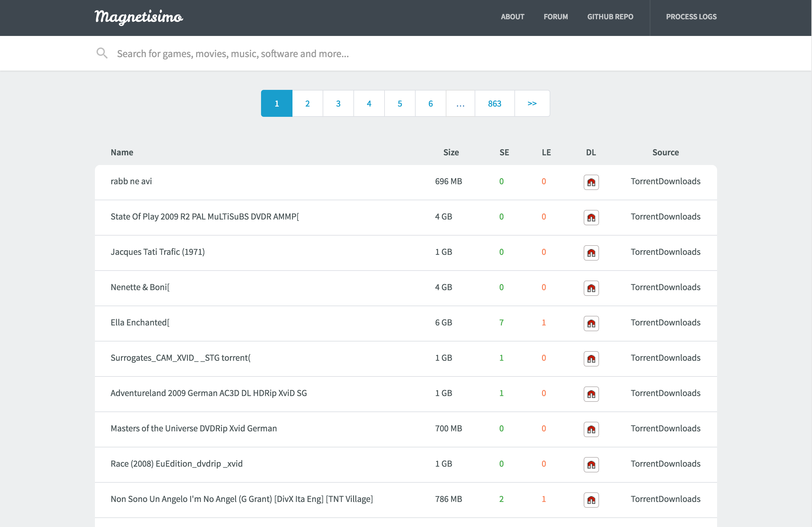Click 'State Of Play 2009 R2 PAL' title
The image size is (812, 527).
tap(205, 217)
